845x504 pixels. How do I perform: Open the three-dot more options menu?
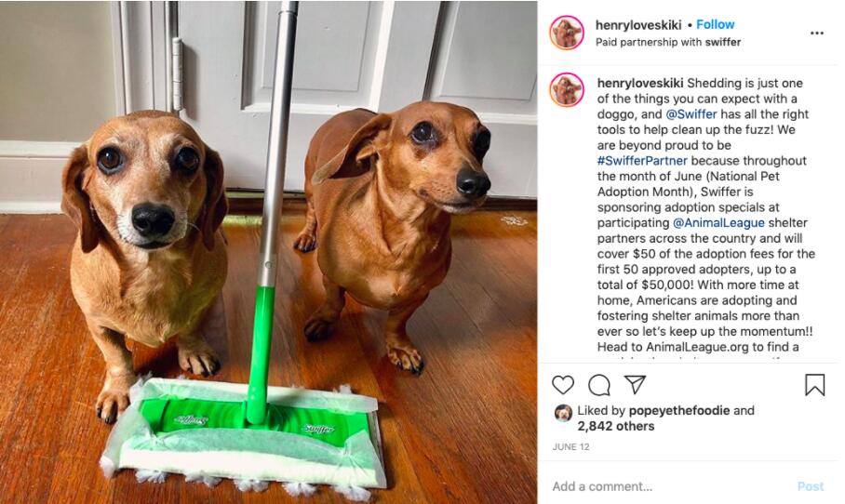pos(817,33)
